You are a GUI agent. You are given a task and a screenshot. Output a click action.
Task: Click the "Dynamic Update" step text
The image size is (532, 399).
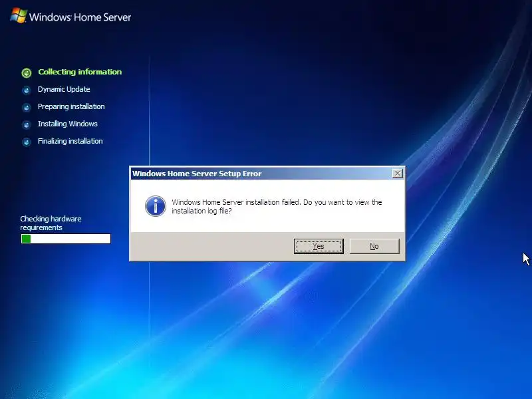64,89
